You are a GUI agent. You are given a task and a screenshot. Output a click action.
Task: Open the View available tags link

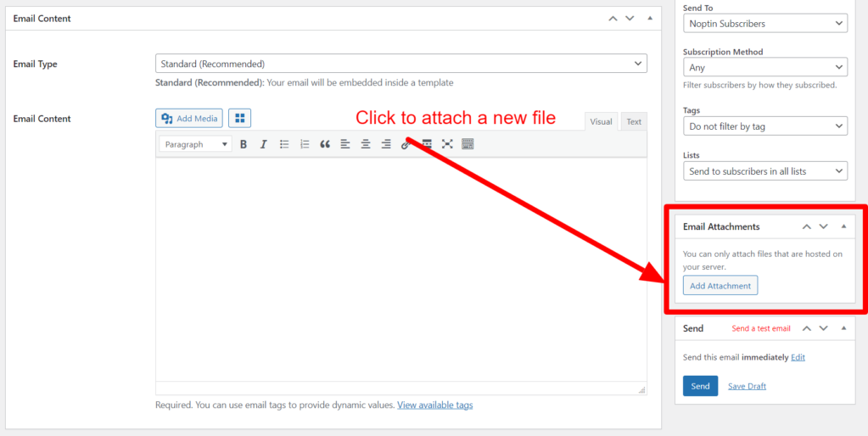[x=434, y=405]
